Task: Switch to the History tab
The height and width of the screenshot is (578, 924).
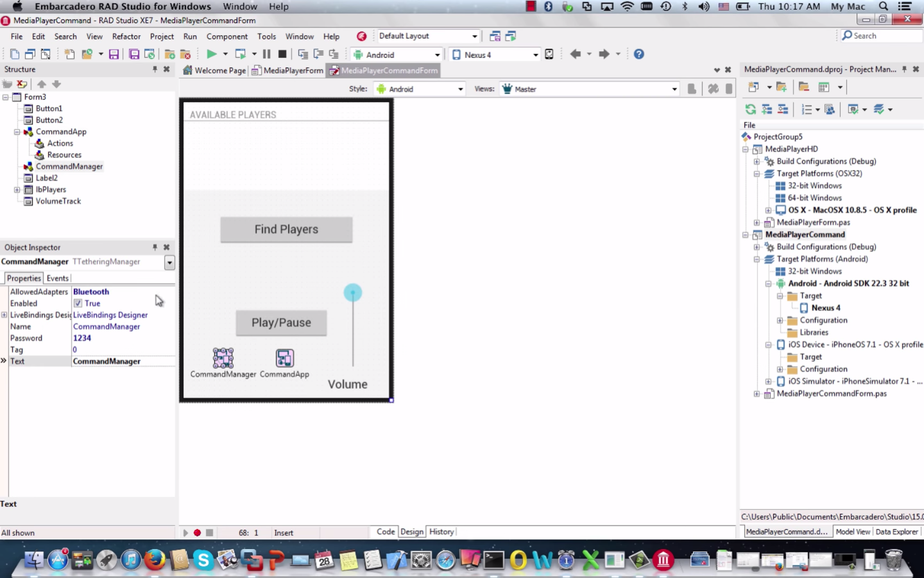Action: point(441,532)
